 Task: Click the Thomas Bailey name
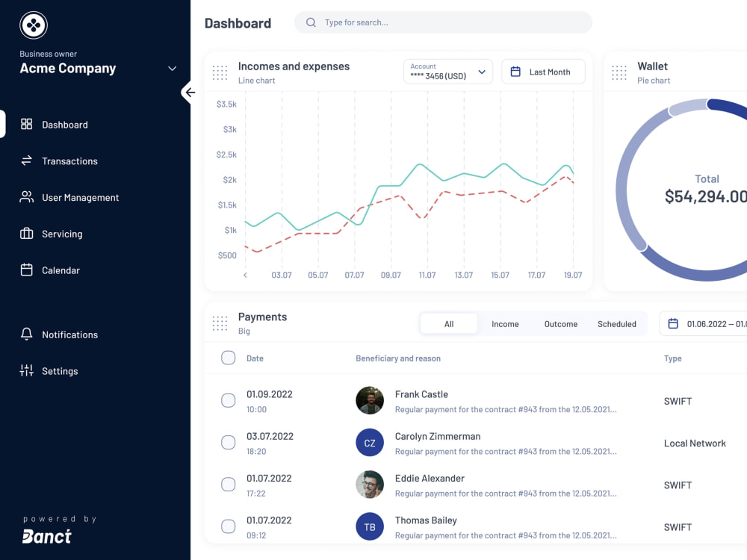click(x=426, y=520)
